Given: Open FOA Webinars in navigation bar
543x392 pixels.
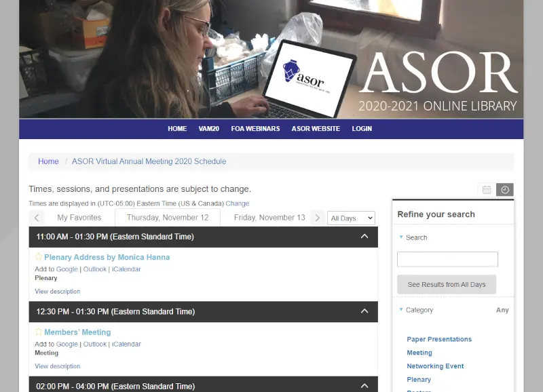Looking at the screenshot, I should [x=255, y=129].
